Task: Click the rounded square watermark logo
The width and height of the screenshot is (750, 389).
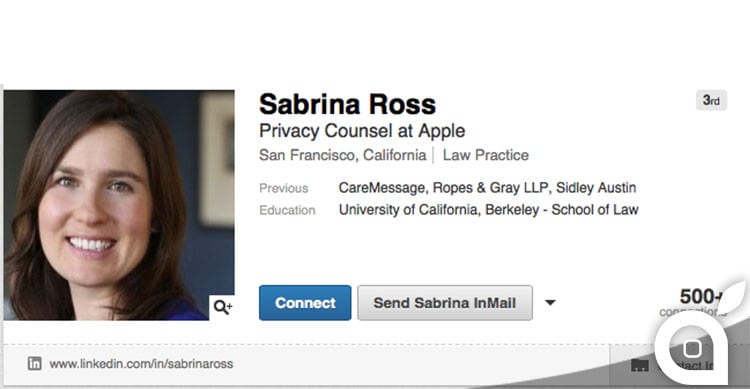Action: 692,348
